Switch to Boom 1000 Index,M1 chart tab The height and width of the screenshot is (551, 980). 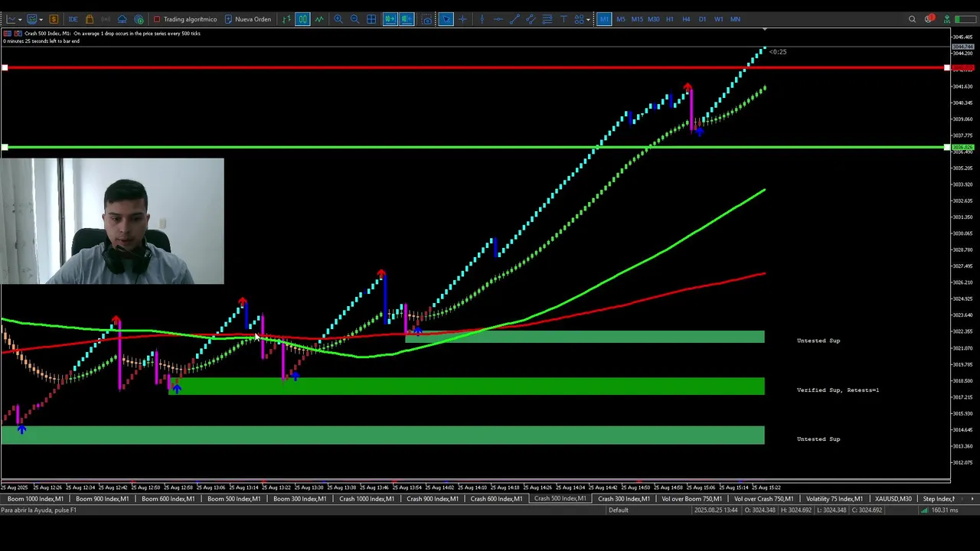35,499
